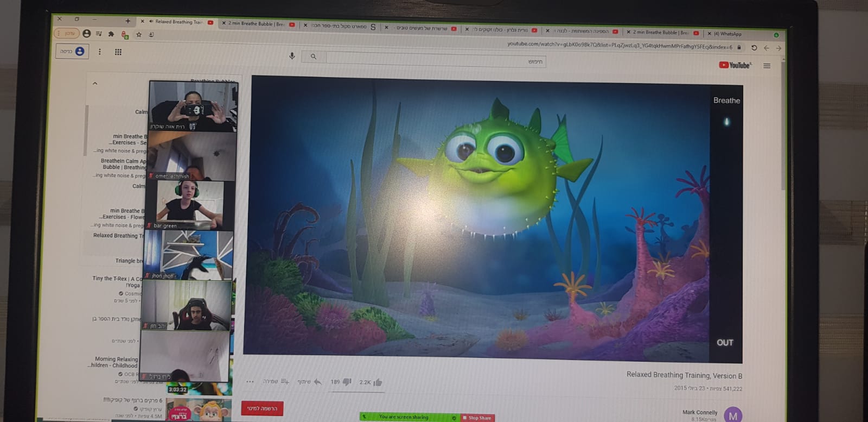This screenshot has width=868, height=422.
Task: Click the address bar URL
Action: 620,46
